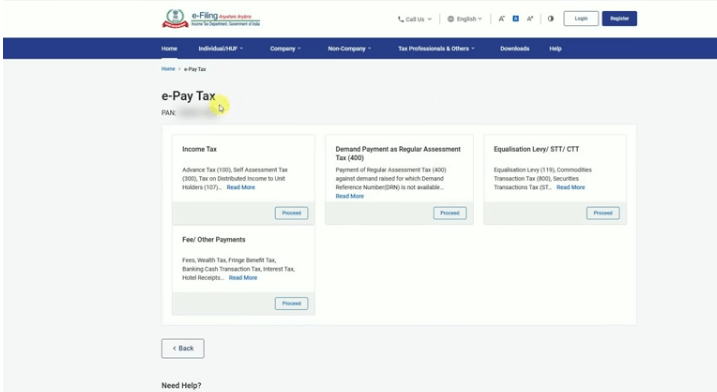Screen dimensions: 717x392
Task: Decrease font size with A- icon
Action: pyautogui.click(x=502, y=19)
